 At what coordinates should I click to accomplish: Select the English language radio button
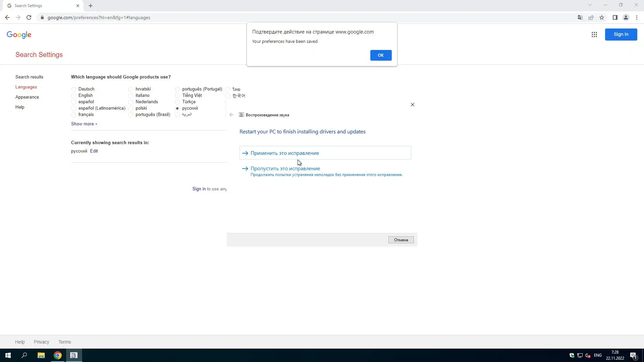point(73,96)
